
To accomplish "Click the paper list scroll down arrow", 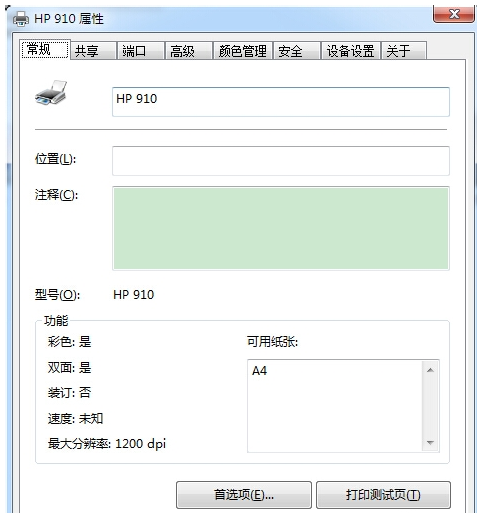I will coord(430,442).
